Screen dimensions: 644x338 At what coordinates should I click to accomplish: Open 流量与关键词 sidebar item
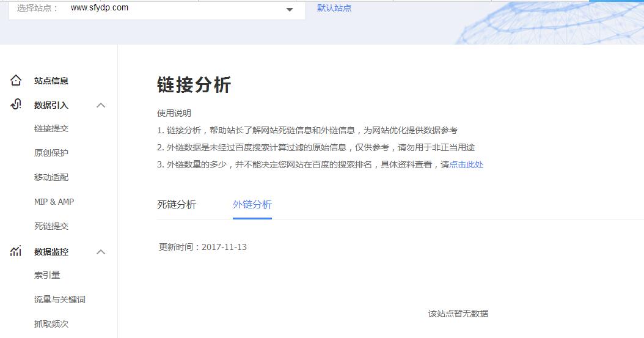pos(59,300)
